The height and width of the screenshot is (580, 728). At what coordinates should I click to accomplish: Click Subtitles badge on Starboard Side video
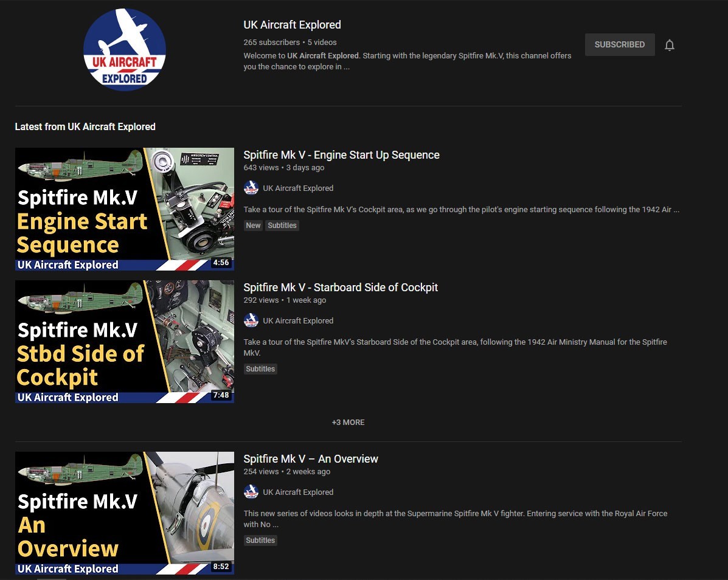(x=260, y=369)
